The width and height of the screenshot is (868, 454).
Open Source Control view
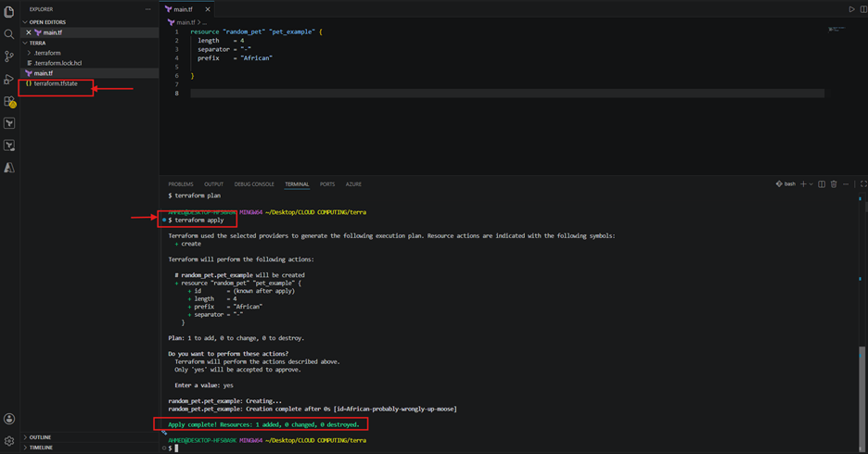(9, 57)
